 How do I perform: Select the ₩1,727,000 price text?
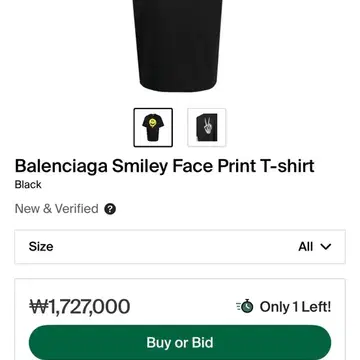80,307
